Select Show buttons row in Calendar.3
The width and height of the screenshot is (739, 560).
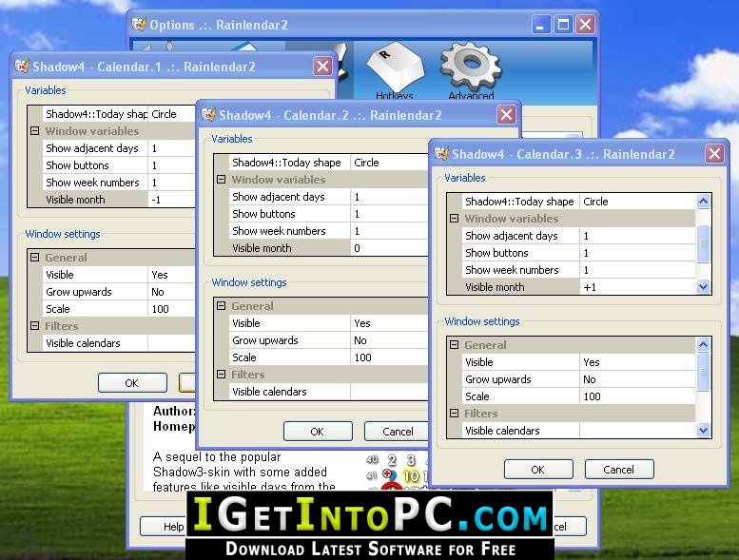tap(578, 253)
